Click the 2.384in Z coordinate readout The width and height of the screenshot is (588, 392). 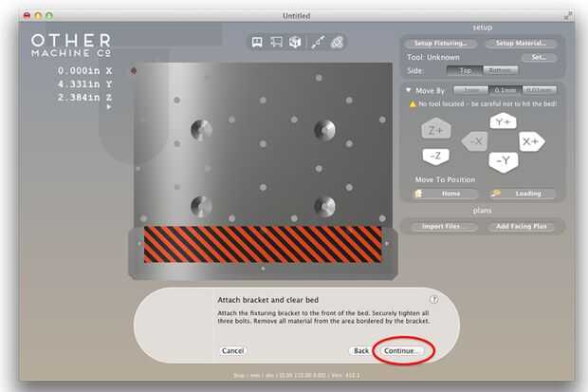point(84,98)
